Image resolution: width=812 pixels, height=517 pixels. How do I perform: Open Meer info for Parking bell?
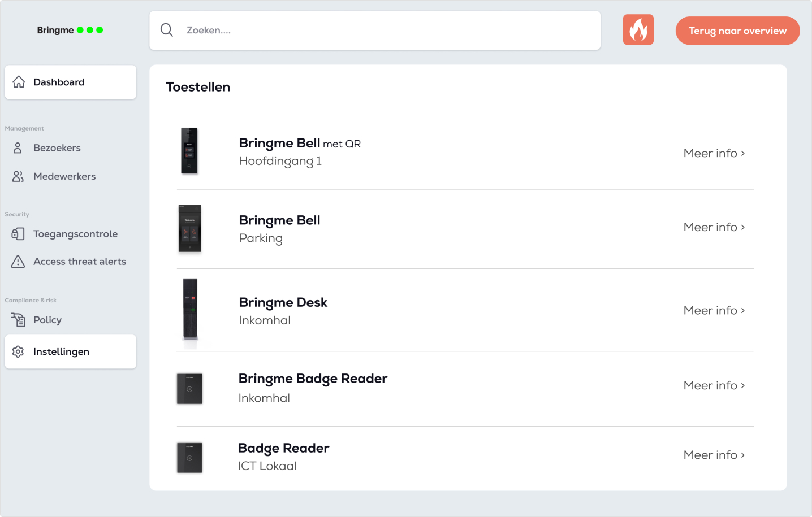pos(714,227)
